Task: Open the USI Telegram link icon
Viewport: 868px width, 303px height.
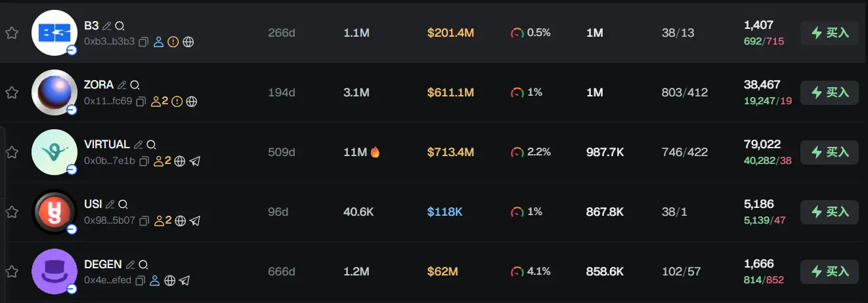Action: pyautogui.click(x=195, y=220)
